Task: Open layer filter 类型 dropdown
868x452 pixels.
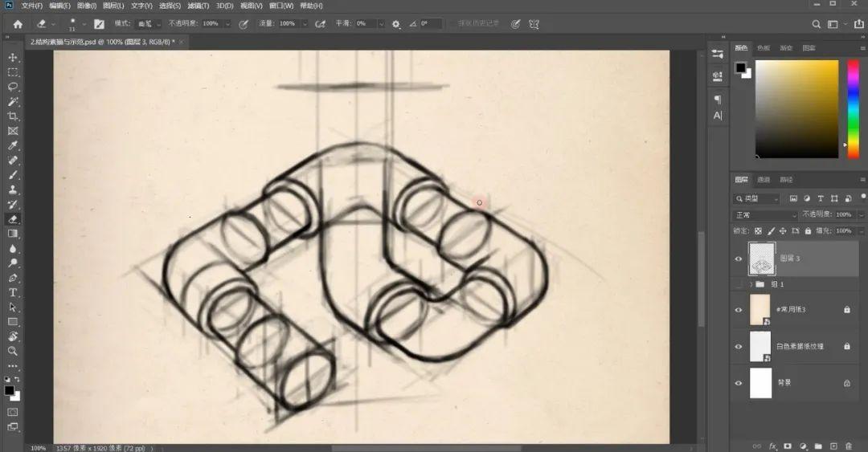Action: (757, 198)
